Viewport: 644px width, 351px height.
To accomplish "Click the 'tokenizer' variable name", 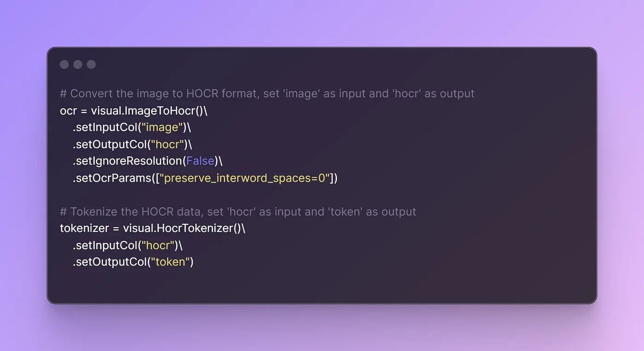I will click(x=84, y=229).
